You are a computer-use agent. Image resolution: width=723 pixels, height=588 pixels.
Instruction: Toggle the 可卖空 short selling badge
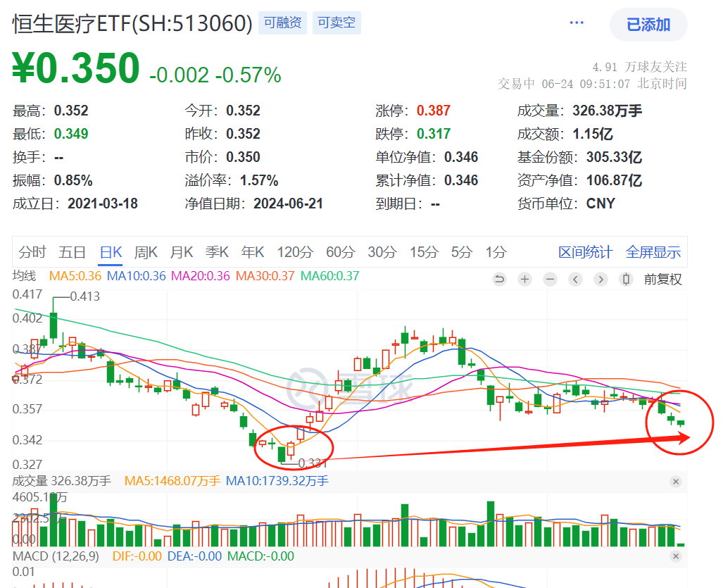click(337, 23)
